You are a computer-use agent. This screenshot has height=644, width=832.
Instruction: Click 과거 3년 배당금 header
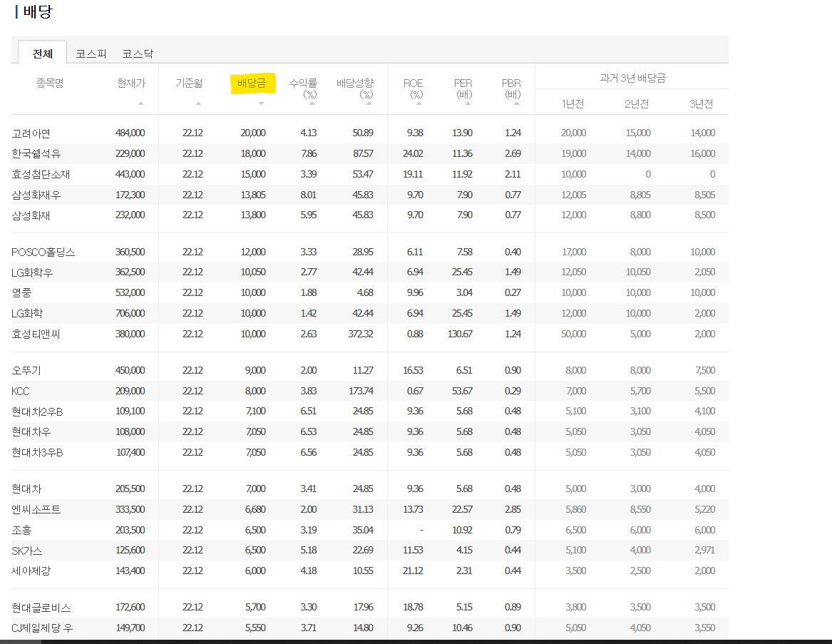[x=632, y=78]
